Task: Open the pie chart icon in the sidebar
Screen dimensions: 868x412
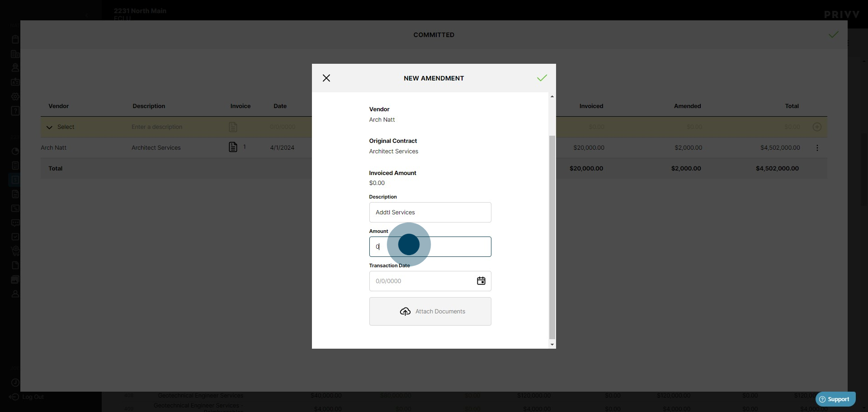Action: click(x=15, y=152)
